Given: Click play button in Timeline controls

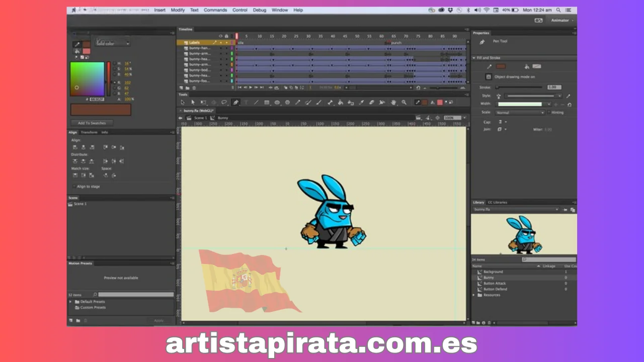Looking at the screenshot, I should [x=251, y=87].
